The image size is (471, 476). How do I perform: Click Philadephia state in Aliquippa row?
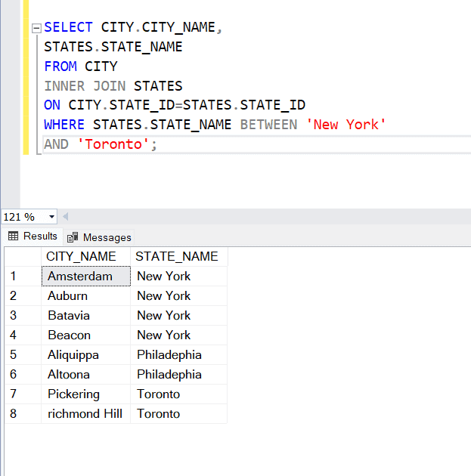(179, 355)
